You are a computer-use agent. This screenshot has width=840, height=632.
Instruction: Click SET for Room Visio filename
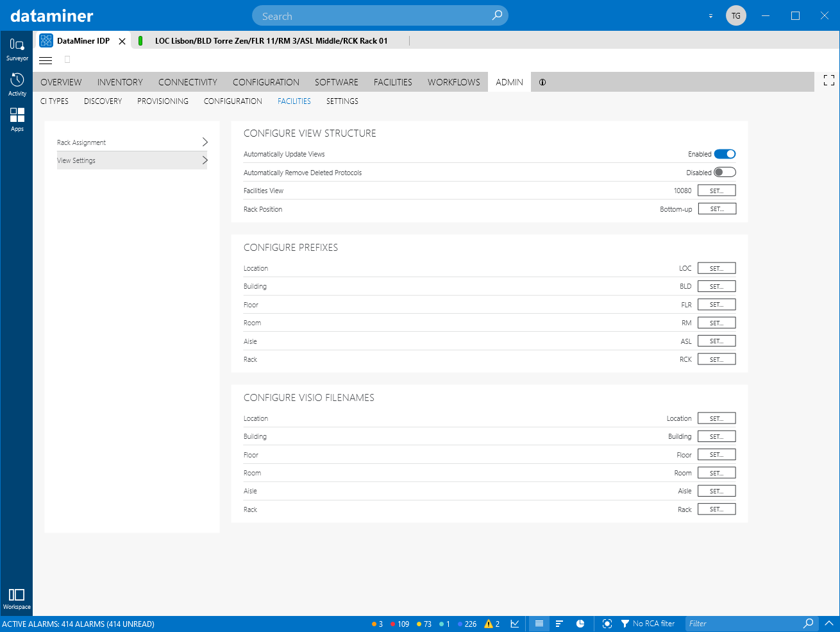tap(717, 473)
